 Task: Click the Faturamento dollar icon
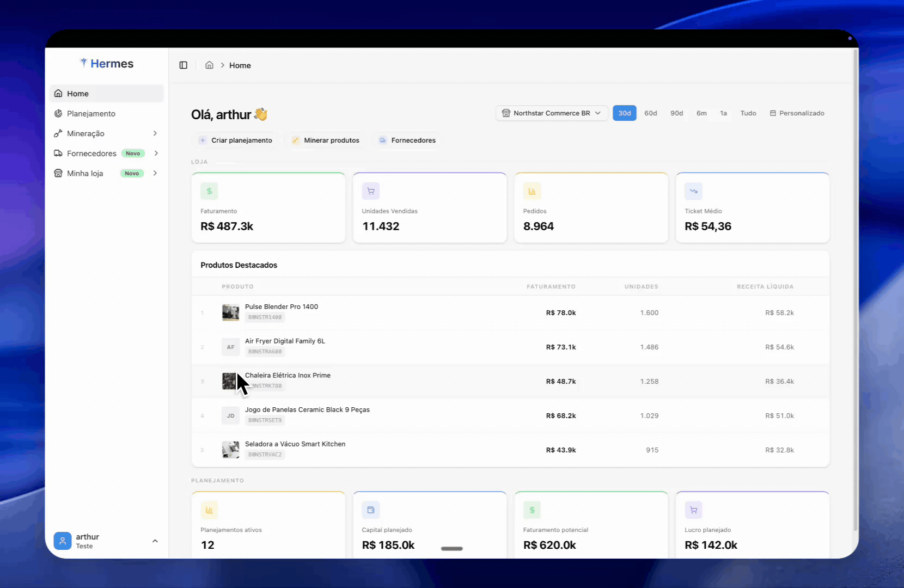209,191
